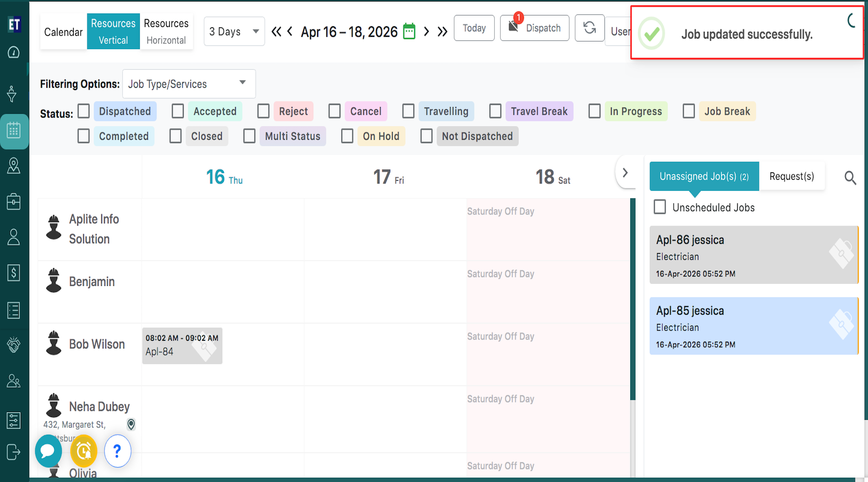Switch to Resources Horizontal tab
This screenshot has width=868, height=482.
166,31
